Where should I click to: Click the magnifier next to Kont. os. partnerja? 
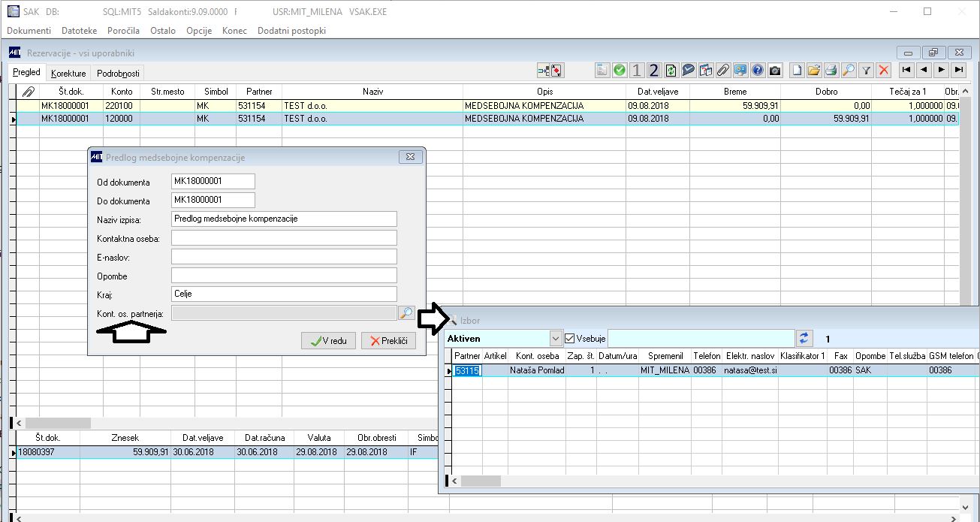pos(406,312)
